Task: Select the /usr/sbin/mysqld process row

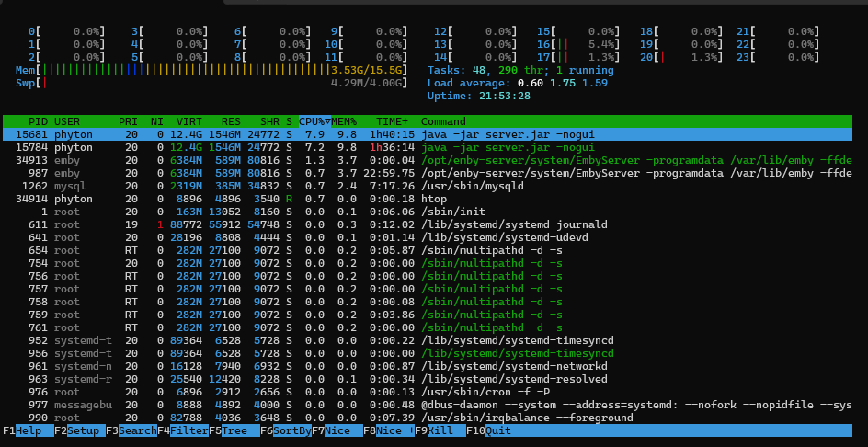Action: pyautogui.click(x=428, y=186)
